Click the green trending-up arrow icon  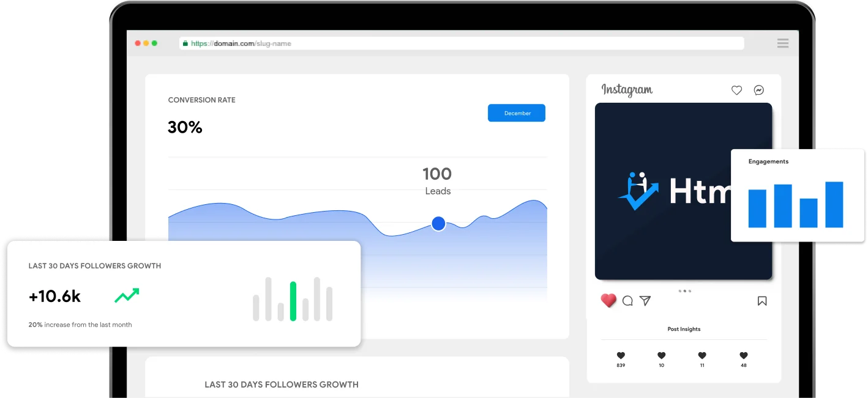pos(127,296)
